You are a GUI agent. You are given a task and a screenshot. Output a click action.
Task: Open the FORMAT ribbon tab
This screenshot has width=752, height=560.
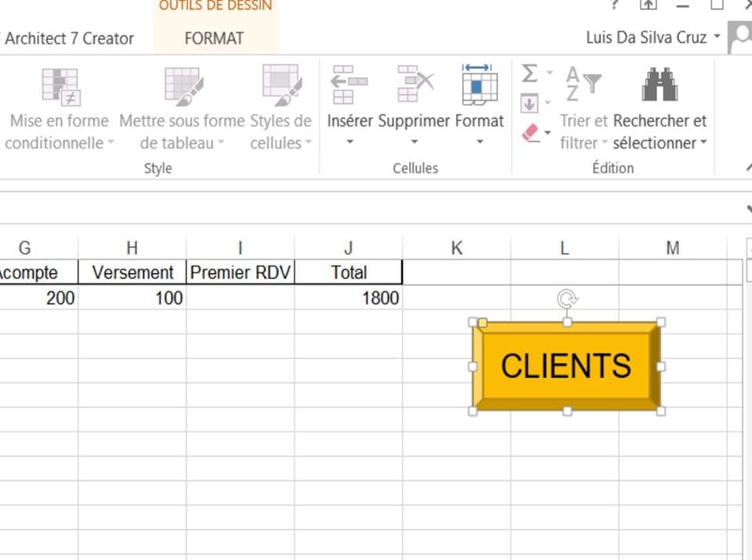[215, 38]
